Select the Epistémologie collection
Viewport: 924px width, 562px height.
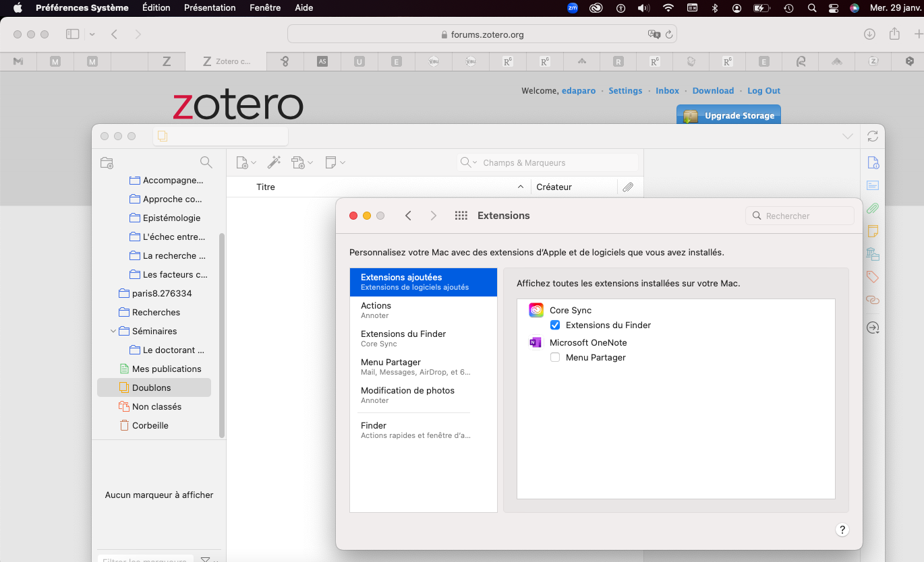point(154,218)
